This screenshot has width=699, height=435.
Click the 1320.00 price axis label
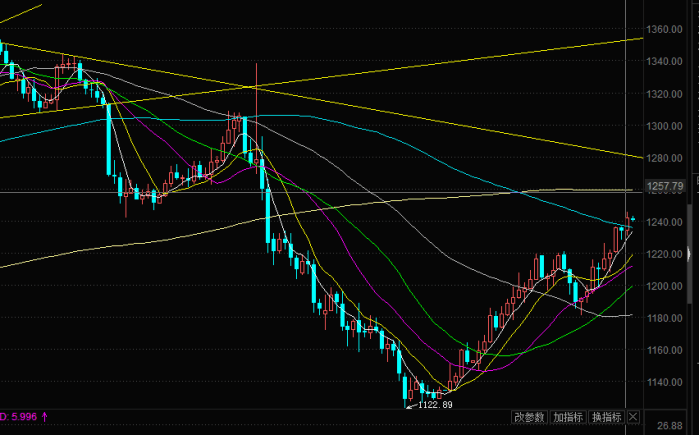point(664,94)
